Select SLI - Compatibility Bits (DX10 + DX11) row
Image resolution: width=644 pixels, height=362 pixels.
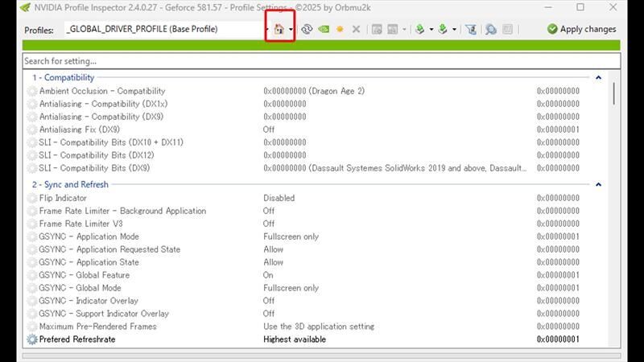(111, 142)
